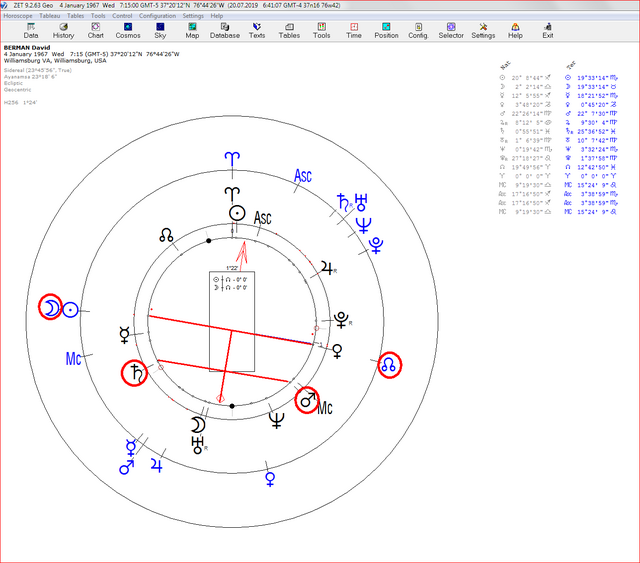Image resolution: width=640 pixels, height=563 pixels.
Task: Click the circled blue transit North Node
Action: click(x=389, y=365)
